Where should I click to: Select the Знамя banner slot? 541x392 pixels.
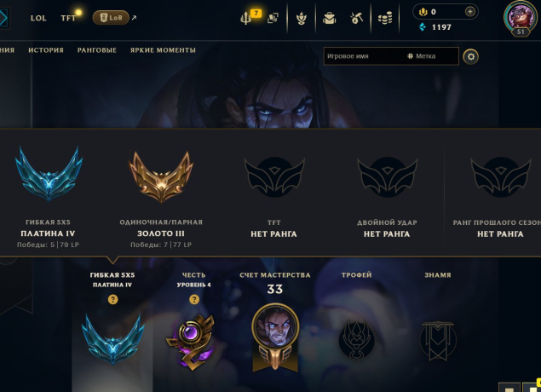[438, 341]
